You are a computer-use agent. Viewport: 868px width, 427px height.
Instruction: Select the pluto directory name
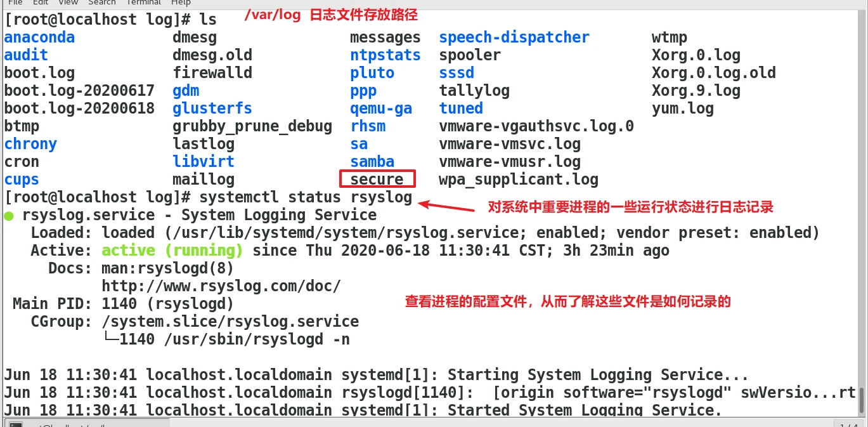click(x=372, y=73)
